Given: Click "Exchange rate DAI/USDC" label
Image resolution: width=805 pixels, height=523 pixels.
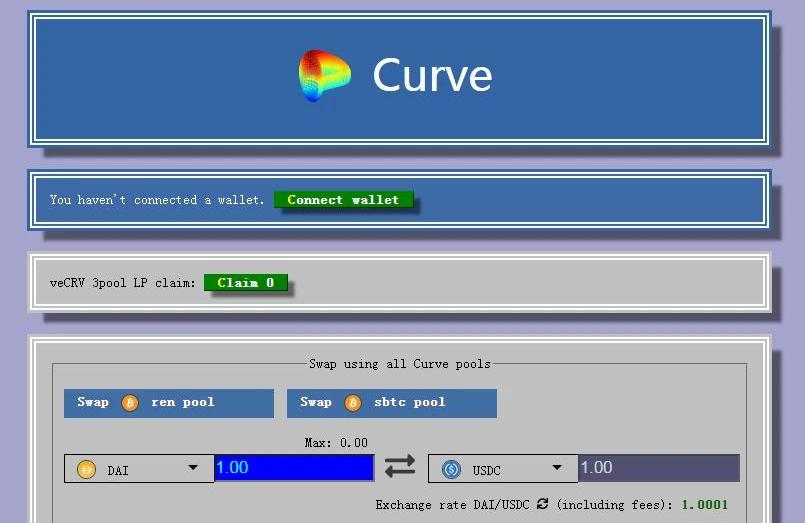Looking at the screenshot, I should (x=452, y=505).
